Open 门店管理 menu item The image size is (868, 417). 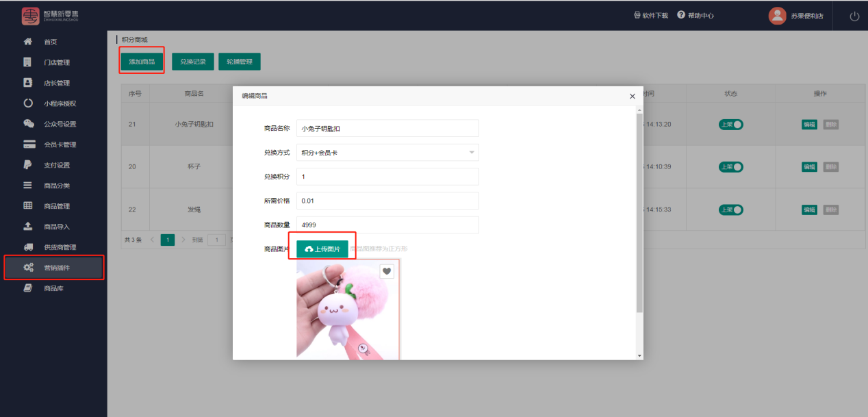[x=53, y=62]
